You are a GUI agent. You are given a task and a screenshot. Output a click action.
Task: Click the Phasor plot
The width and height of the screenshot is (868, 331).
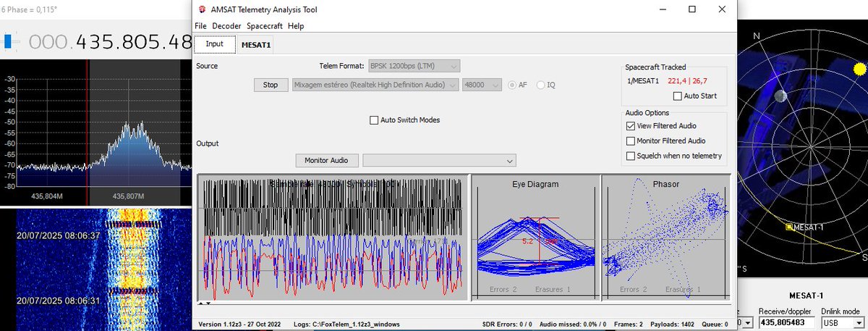(665, 238)
